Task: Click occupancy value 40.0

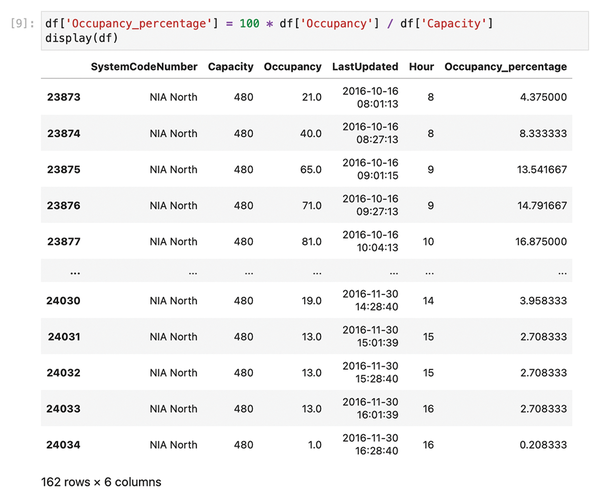Action: click(311, 134)
